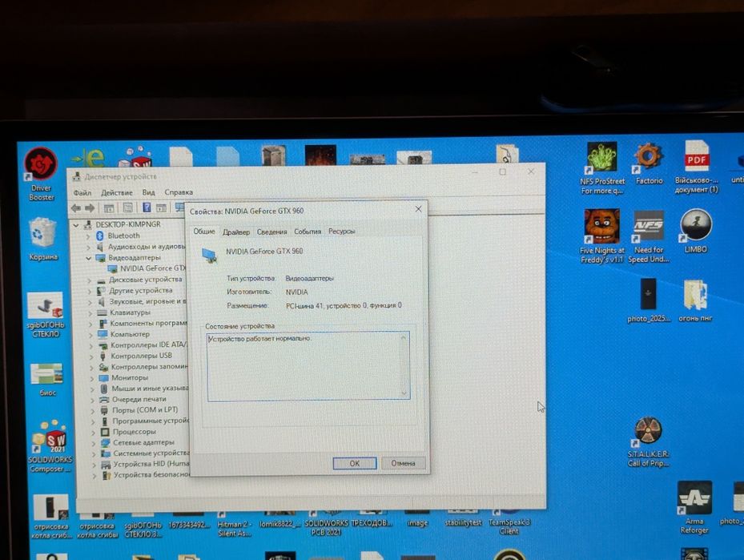This screenshot has width=744, height=560.
Task: Launch TeamSpeak 3 Client shortcut
Action: [509, 522]
